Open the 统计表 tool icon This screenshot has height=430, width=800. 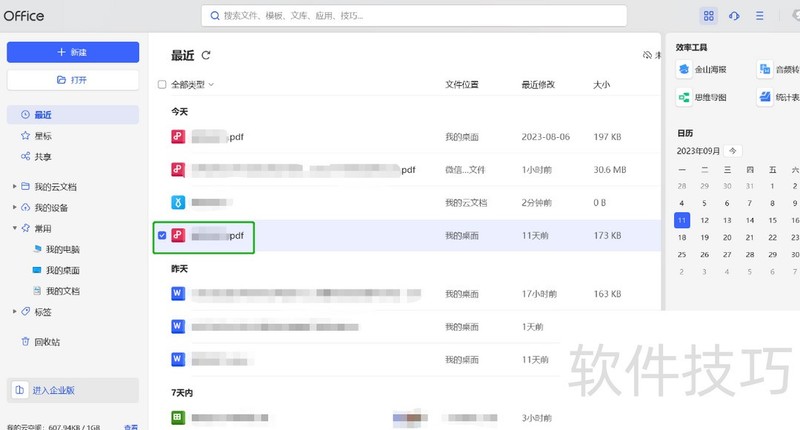764,97
